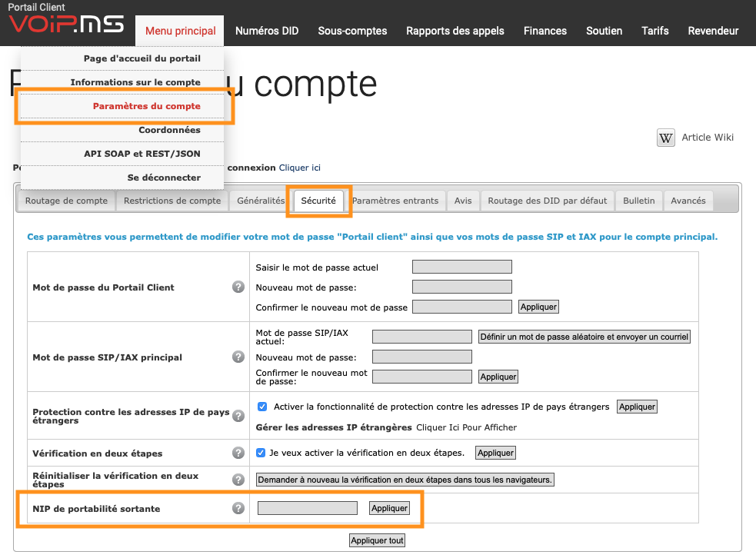This screenshot has height=558, width=756.
Task: Click the Appliquer tout button
Action: pos(377,540)
